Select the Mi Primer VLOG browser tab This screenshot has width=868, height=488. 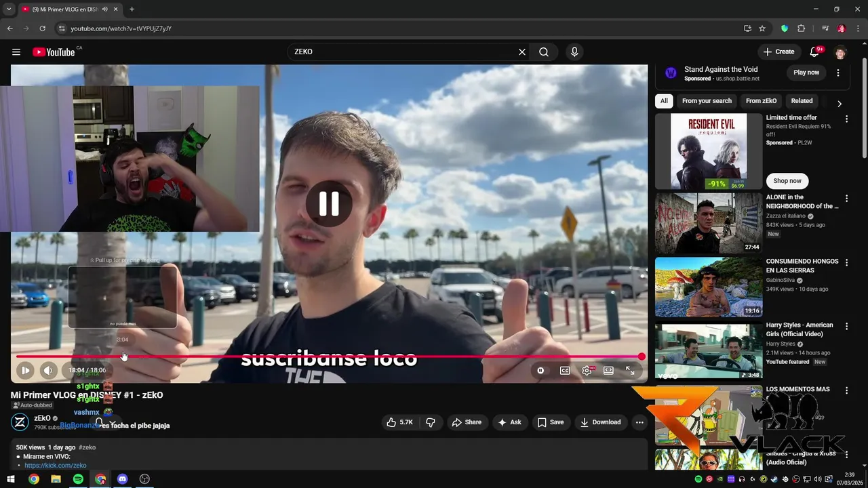click(69, 9)
